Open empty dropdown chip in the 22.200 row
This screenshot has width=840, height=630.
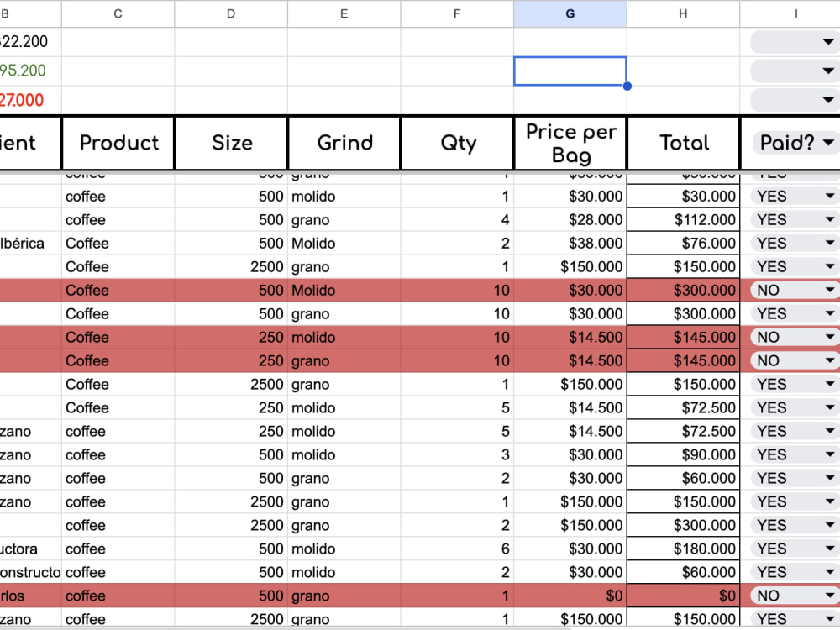(x=795, y=42)
